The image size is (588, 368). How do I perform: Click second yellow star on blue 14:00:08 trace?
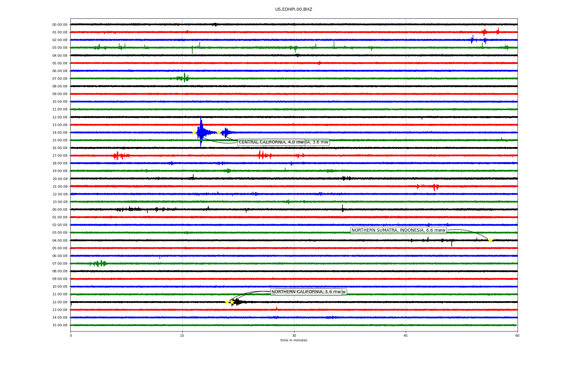(x=219, y=132)
